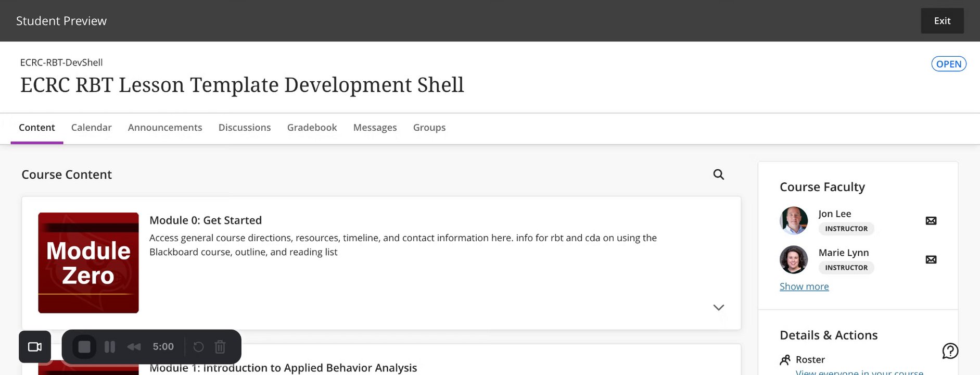Click envelope icon beside Marie Lynn
The image size is (980, 375).
point(931,260)
